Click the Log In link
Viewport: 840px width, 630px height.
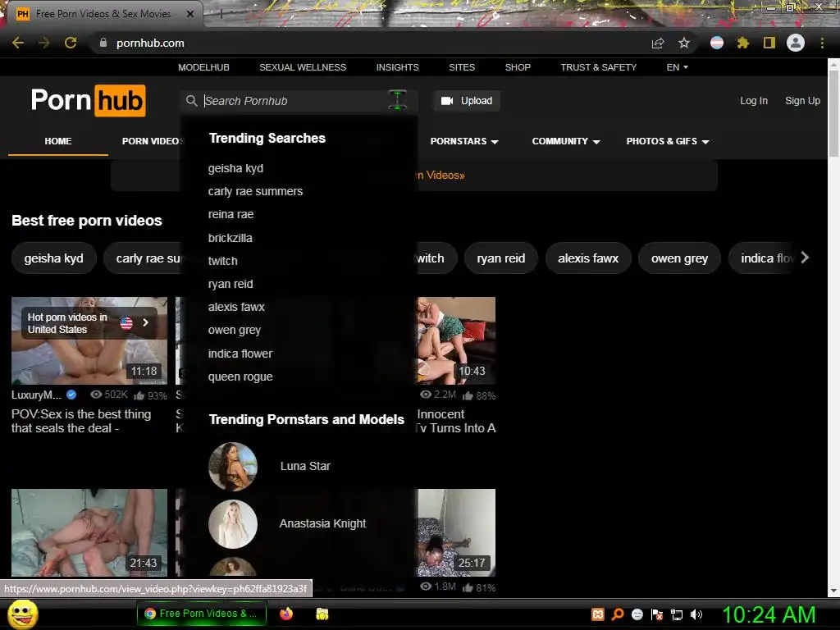point(754,101)
